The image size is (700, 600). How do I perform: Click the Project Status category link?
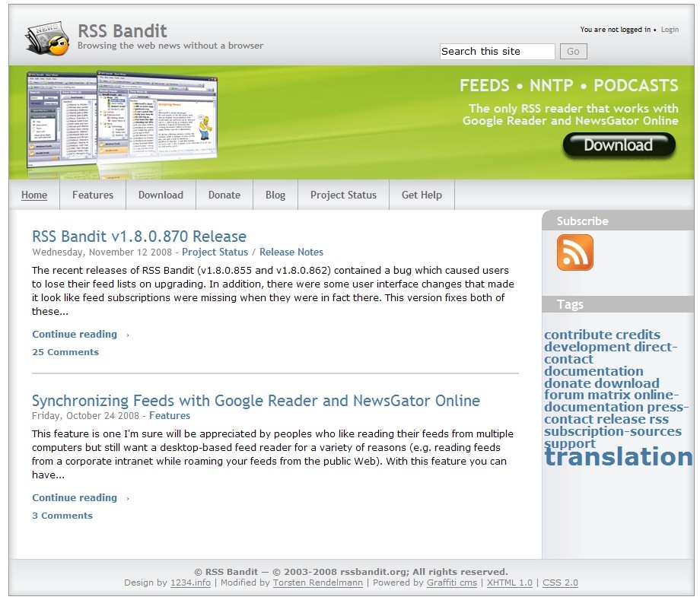(215, 252)
